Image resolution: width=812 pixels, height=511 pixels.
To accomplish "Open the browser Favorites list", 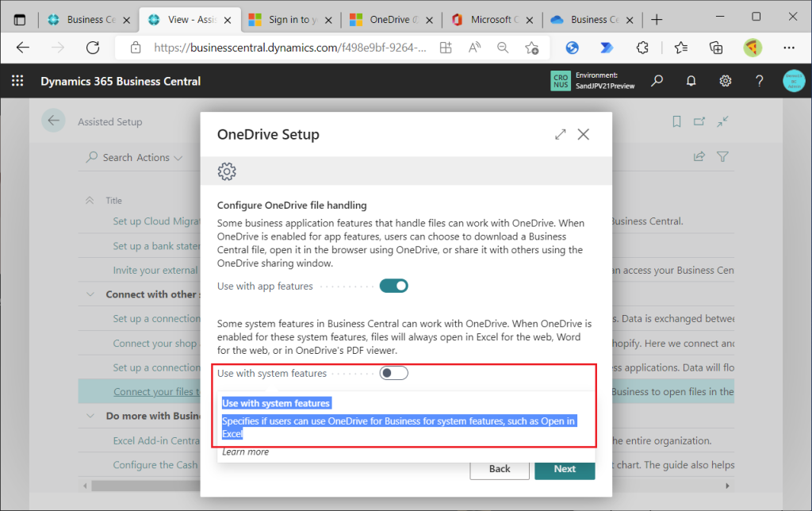I will pos(681,48).
